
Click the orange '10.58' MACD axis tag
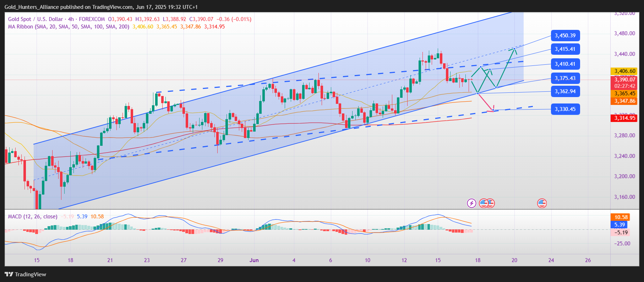(620, 217)
